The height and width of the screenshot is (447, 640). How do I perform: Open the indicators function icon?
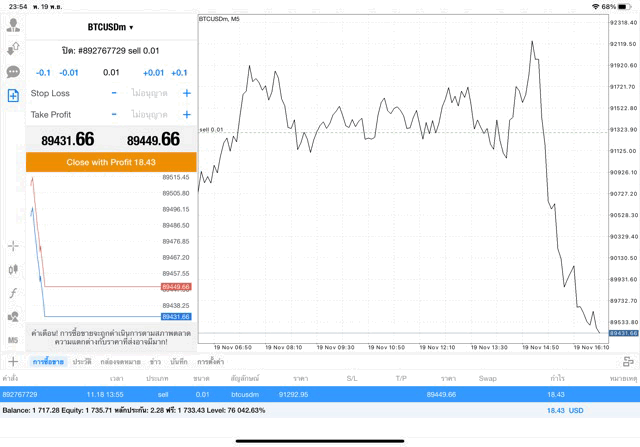point(13,293)
